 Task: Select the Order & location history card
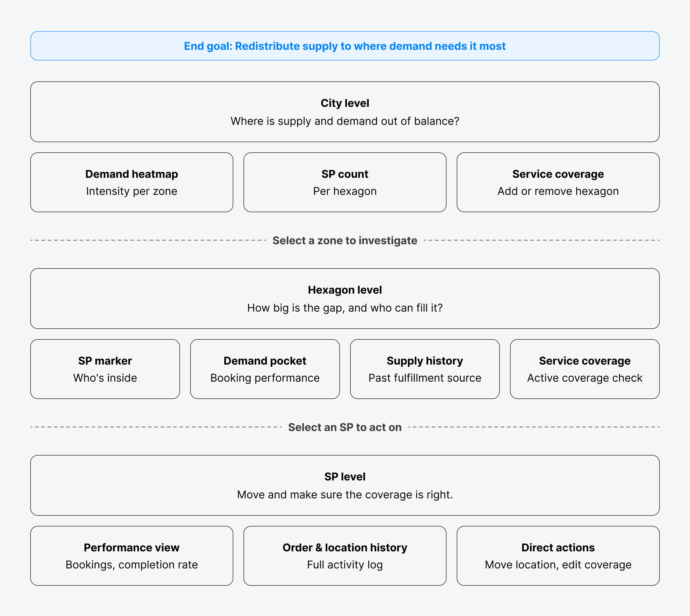pos(345,556)
